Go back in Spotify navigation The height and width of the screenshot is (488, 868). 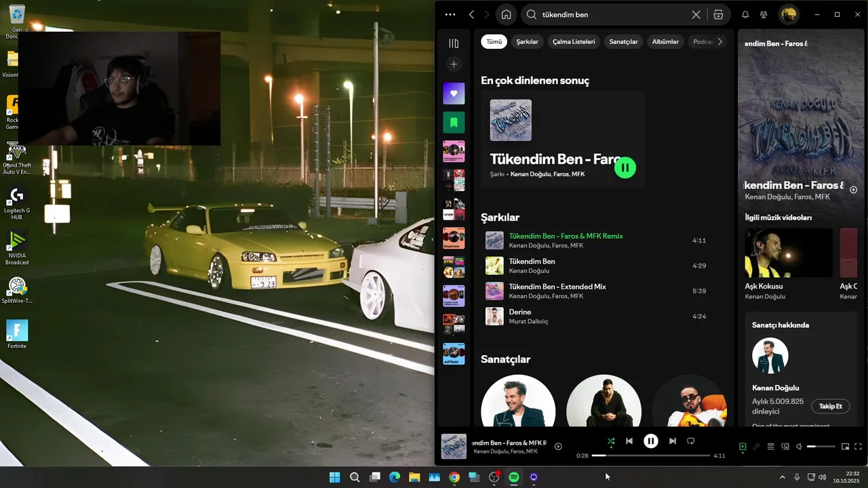472,14
